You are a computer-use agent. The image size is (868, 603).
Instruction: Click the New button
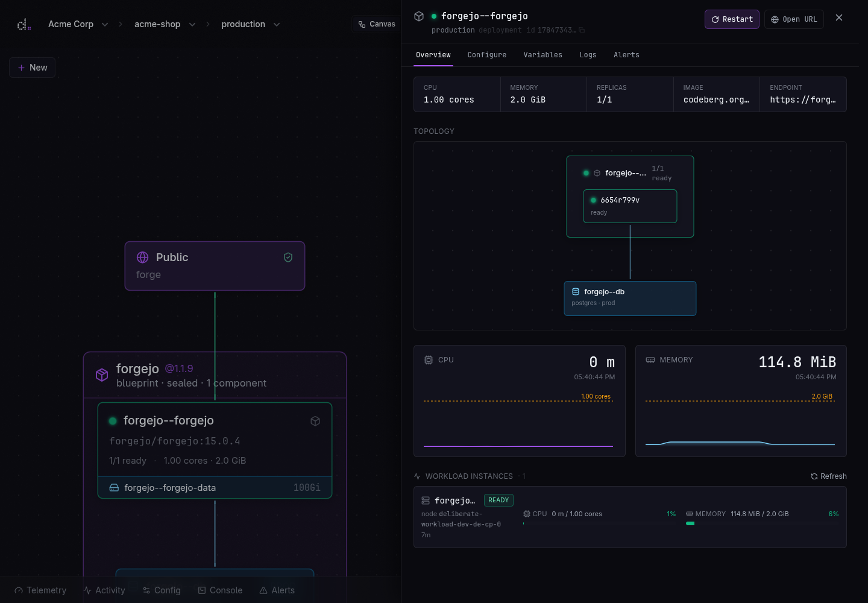point(33,68)
